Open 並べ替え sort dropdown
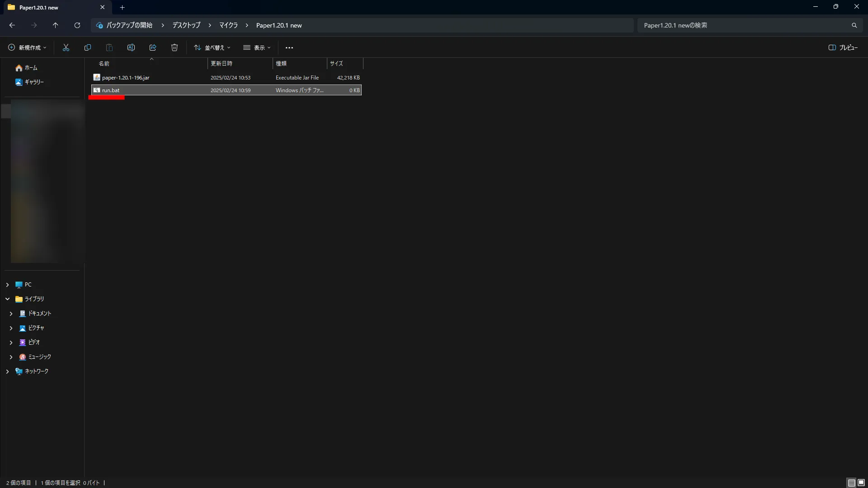Screen dimensions: 868x488 click(x=212, y=47)
